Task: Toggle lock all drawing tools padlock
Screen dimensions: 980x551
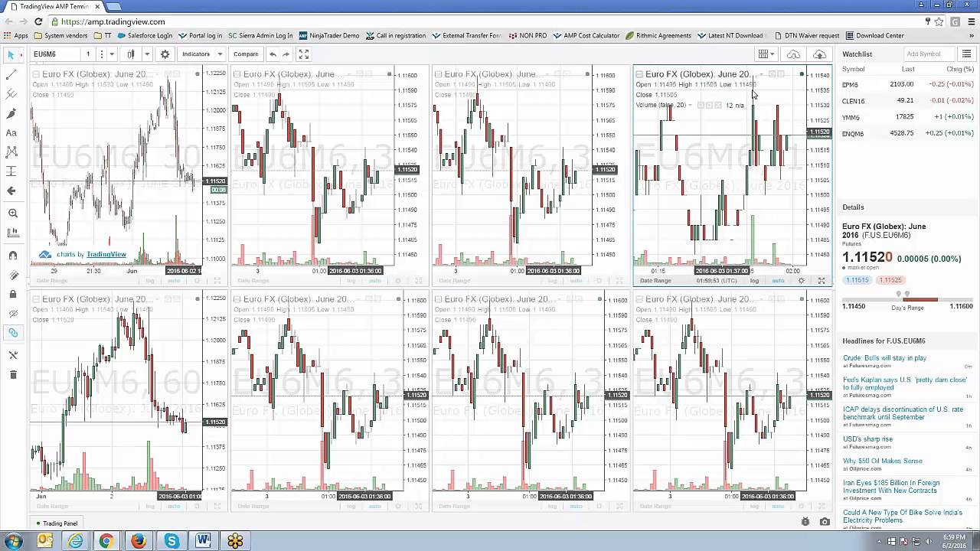Action: (12, 294)
